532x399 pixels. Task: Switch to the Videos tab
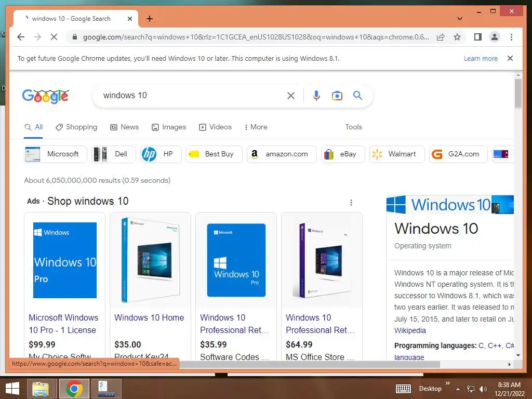pyautogui.click(x=215, y=127)
